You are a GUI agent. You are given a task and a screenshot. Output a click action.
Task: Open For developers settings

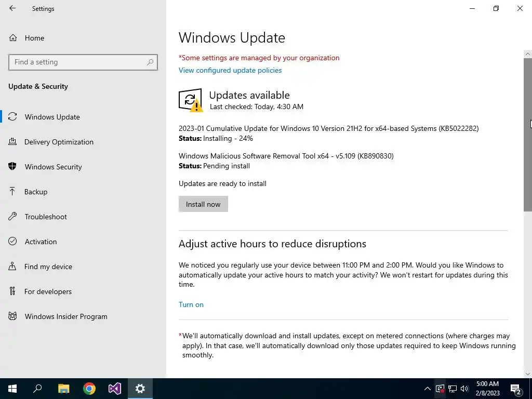click(83, 291)
